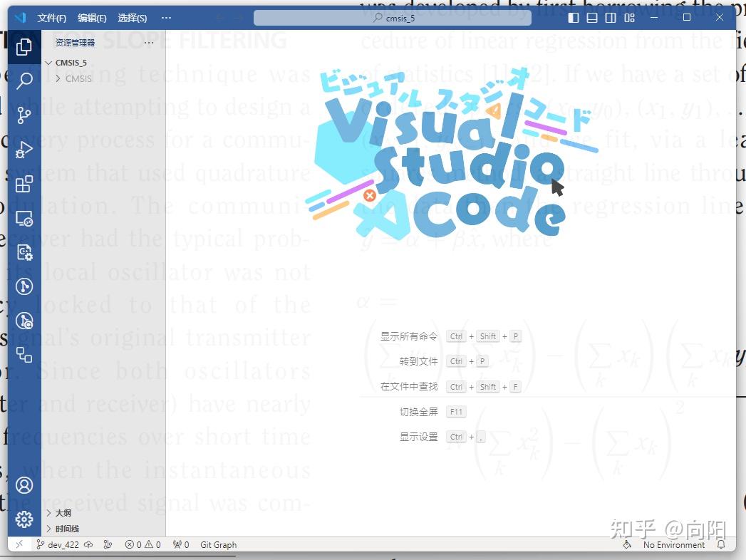Image resolution: width=746 pixels, height=560 pixels.
Task: Open the Accounts icon in the activity bar
Action: coord(24,485)
